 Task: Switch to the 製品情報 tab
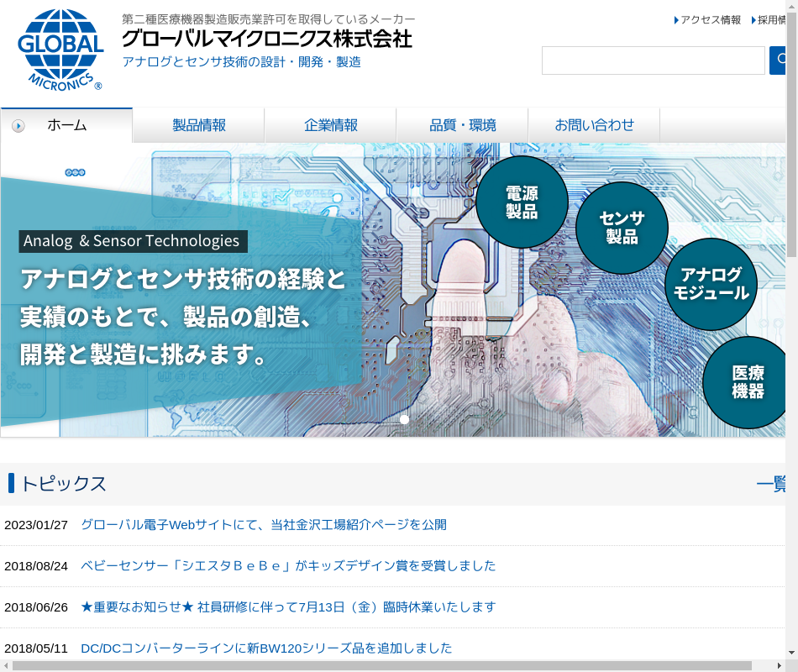click(199, 125)
